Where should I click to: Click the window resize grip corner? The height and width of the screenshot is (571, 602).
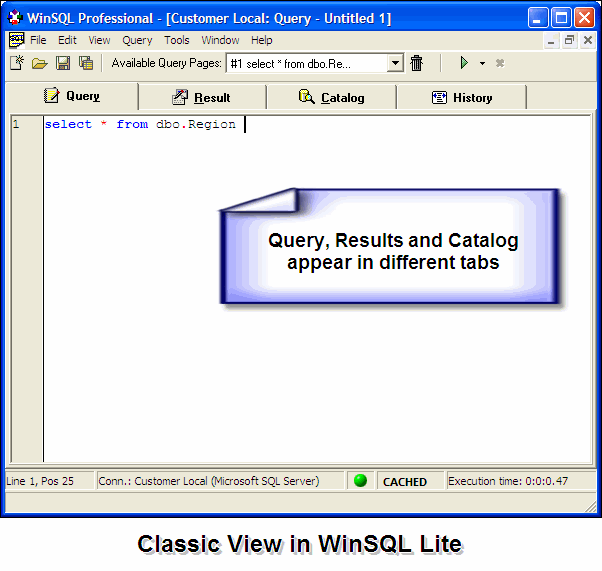tap(590, 506)
